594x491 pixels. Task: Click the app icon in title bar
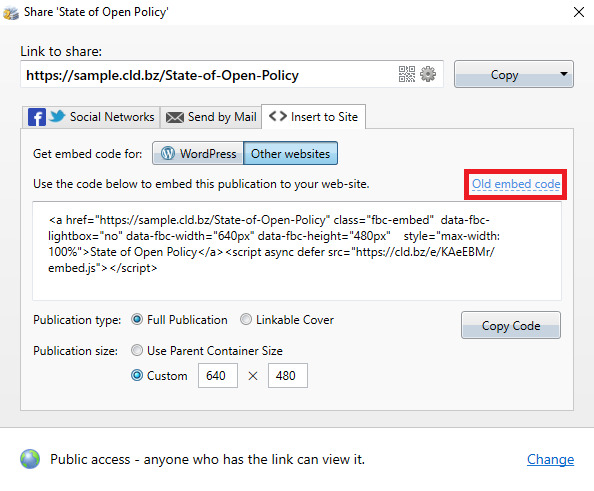click(x=11, y=13)
